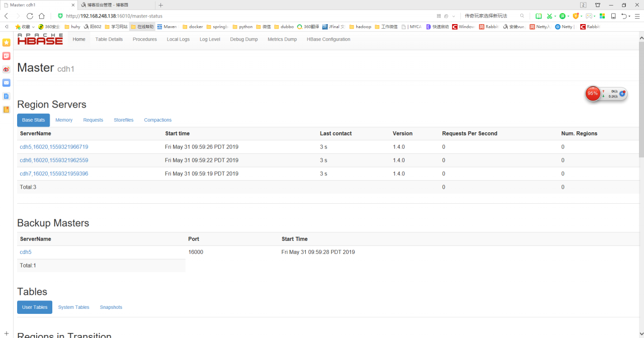Switch to the Memory tab
Viewport: 644px width, 338px height.
tap(64, 120)
